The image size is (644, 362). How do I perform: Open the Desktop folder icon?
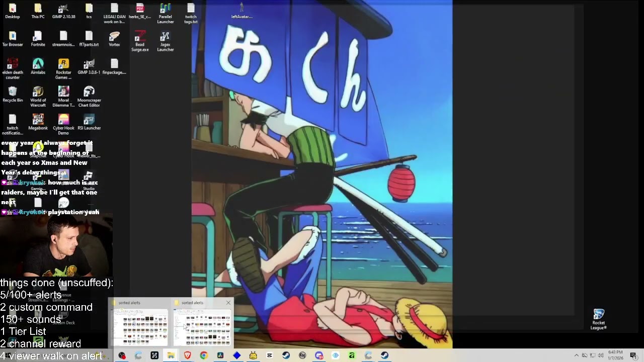click(13, 11)
